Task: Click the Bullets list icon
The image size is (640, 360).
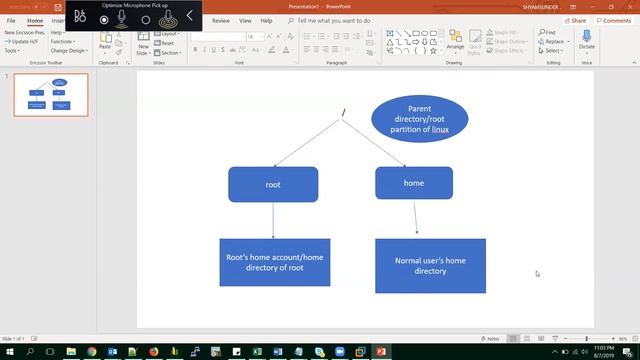Action: (307, 37)
